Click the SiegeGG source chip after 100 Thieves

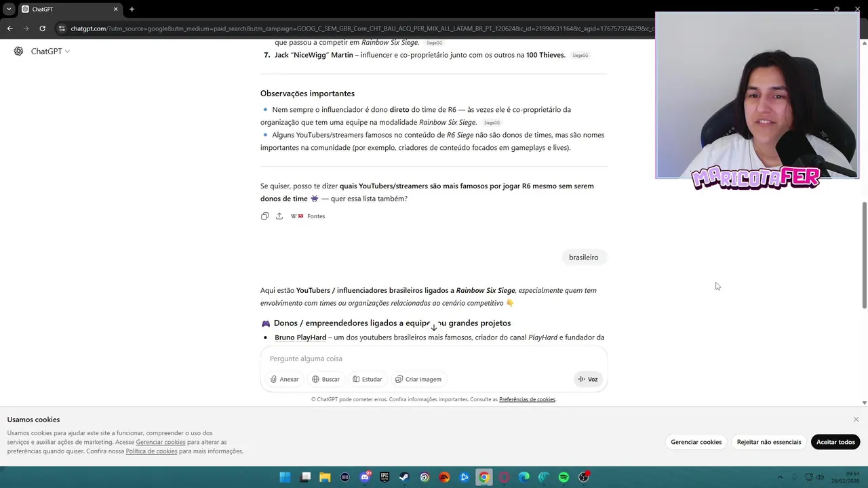pyautogui.click(x=580, y=56)
